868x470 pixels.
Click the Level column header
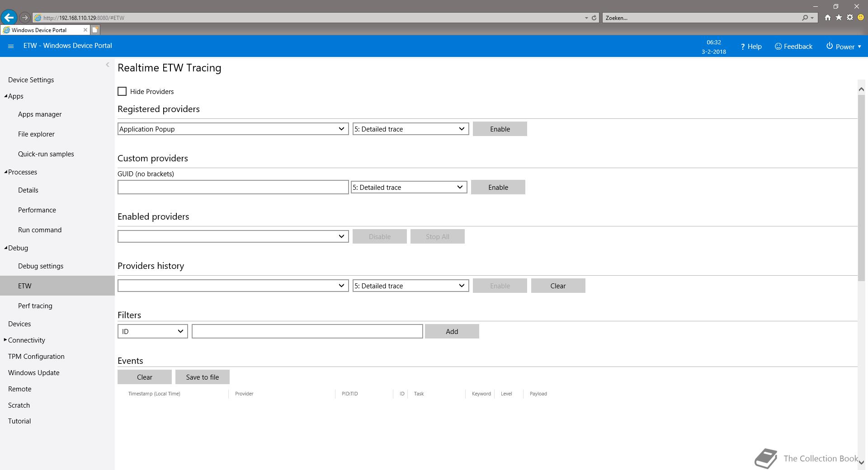click(x=506, y=394)
